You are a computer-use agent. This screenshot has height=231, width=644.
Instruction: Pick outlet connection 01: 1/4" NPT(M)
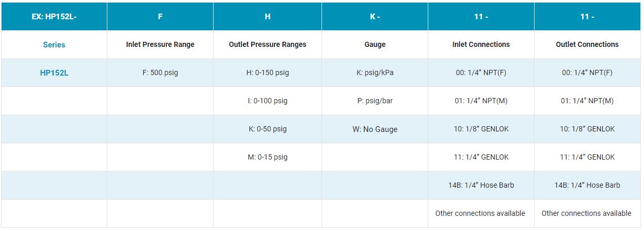click(x=587, y=101)
